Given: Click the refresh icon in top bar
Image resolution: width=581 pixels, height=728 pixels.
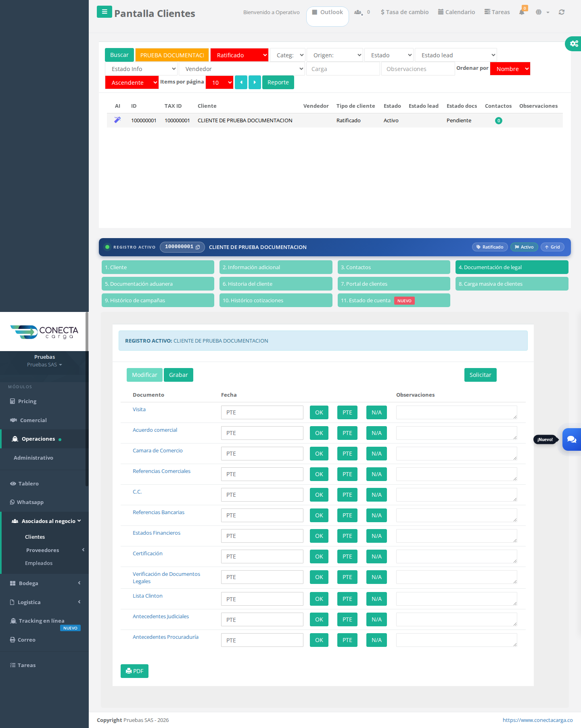Looking at the screenshot, I should (561, 12).
